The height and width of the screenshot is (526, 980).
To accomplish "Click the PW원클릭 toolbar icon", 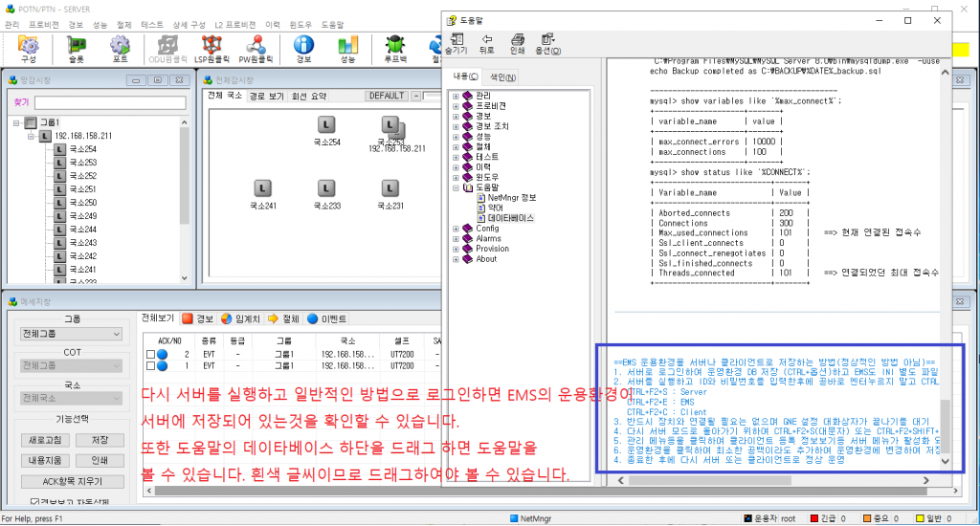I will point(256,49).
